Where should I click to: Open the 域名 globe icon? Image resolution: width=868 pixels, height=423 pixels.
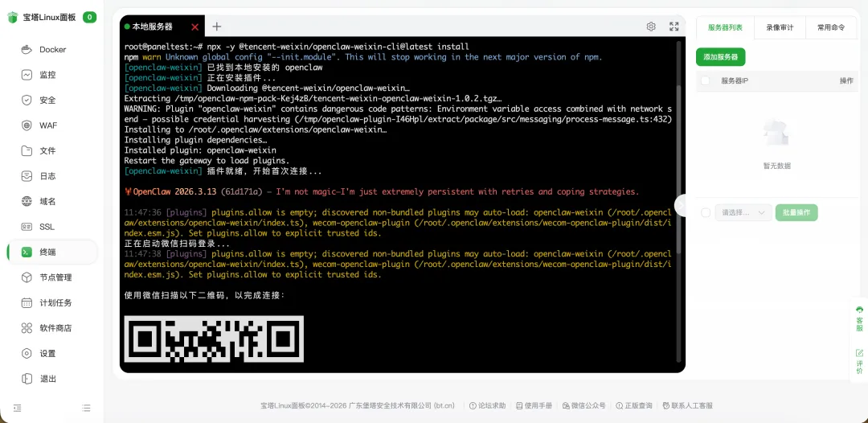coord(27,202)
